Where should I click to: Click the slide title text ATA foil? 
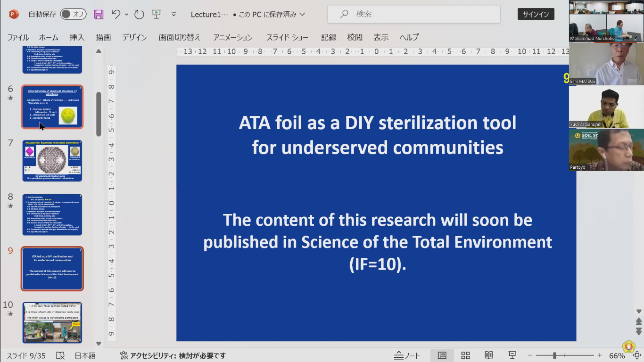(x=377, y=135)
